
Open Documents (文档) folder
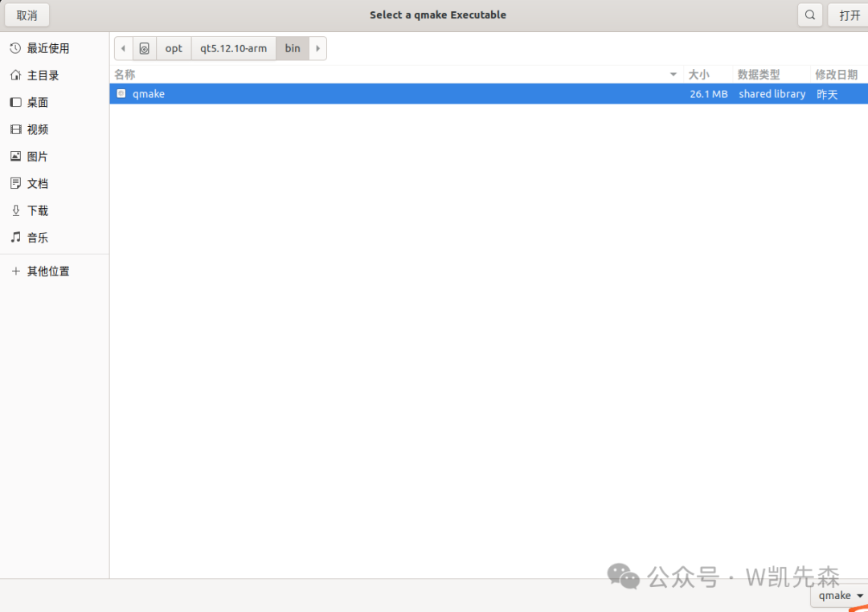pyautogui.click(x=37, y=184)
